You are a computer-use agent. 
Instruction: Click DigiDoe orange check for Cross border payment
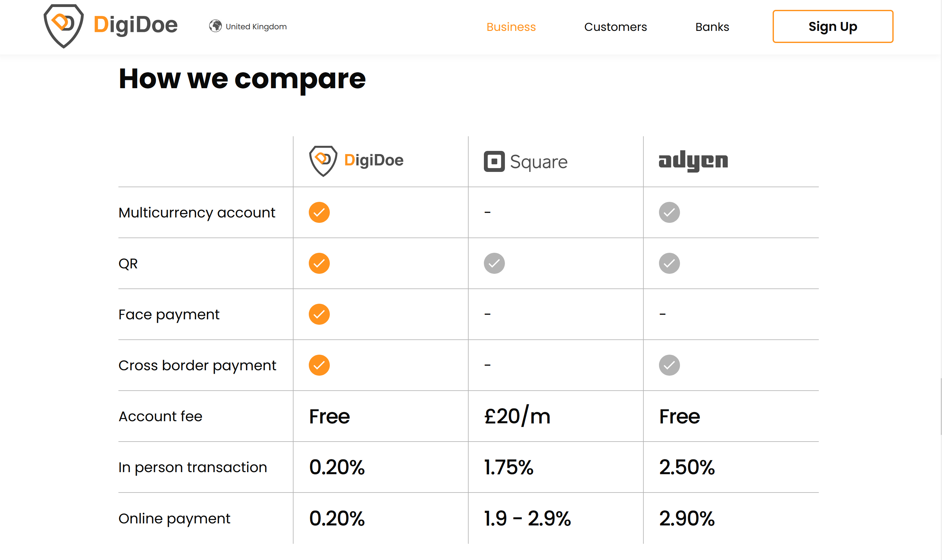[x=319, y=365]
